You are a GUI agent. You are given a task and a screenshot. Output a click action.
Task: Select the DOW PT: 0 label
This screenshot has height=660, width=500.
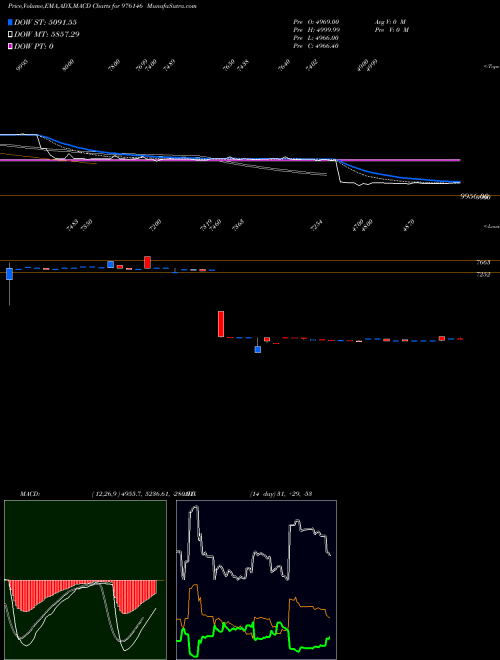point(34,46)
